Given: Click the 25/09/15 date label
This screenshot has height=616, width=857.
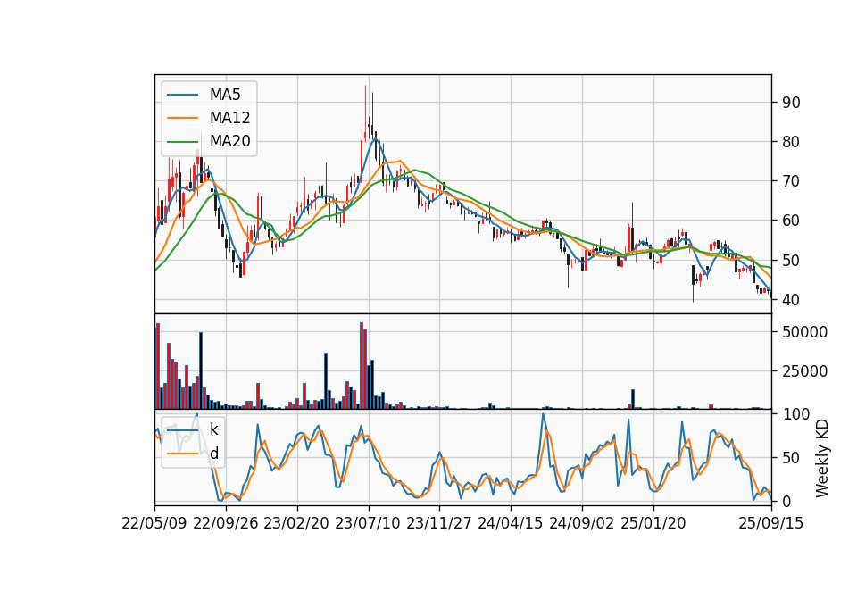Looking at the screenshot, I should click(x=771, y=523).
